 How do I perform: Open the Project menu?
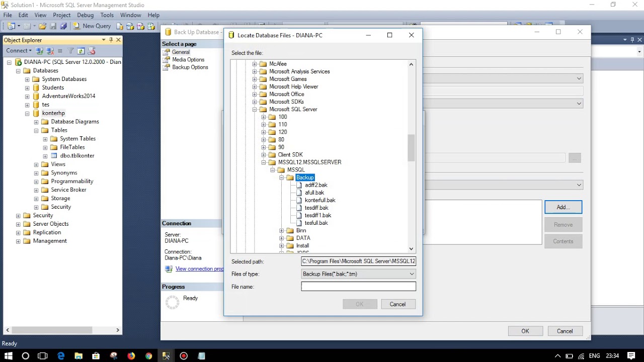(62, 15)
